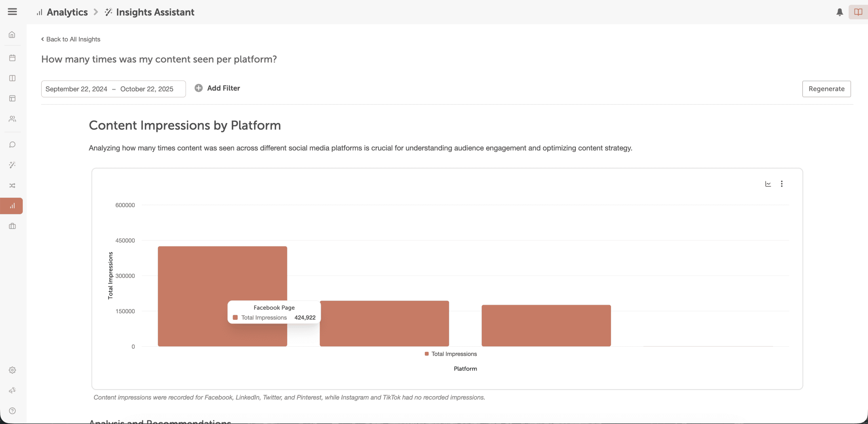The image size is (868, 424).
Task: Go to the Home sidebar icon
Action: (x=12, y=35)
